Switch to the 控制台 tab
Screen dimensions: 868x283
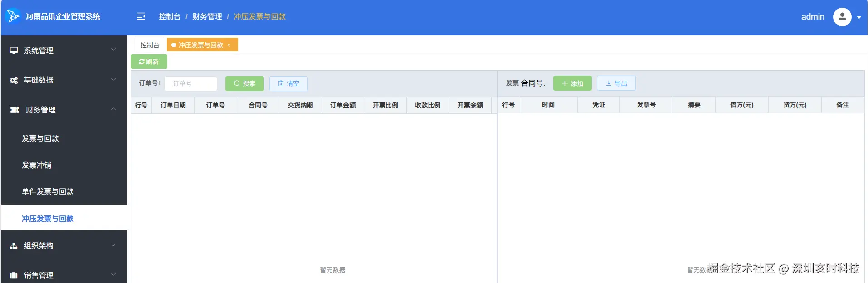point(150,45)
